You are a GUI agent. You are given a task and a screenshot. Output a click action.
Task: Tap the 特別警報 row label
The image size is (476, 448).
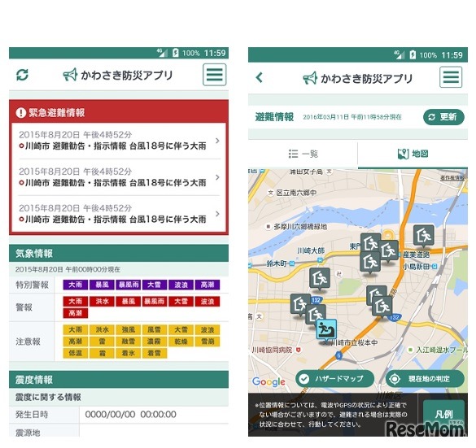click(x=32, y=285)
